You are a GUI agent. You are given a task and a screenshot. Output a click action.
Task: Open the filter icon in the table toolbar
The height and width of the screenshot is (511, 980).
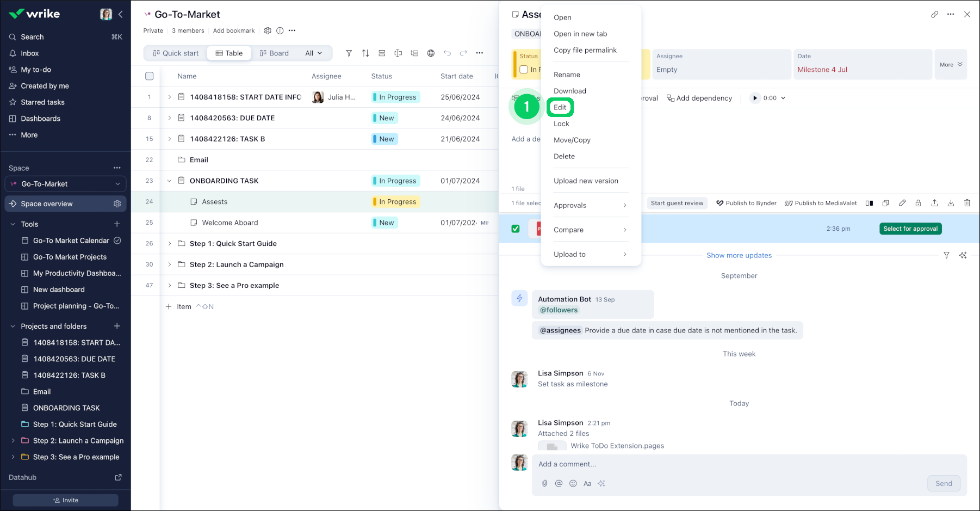(349, 53)
